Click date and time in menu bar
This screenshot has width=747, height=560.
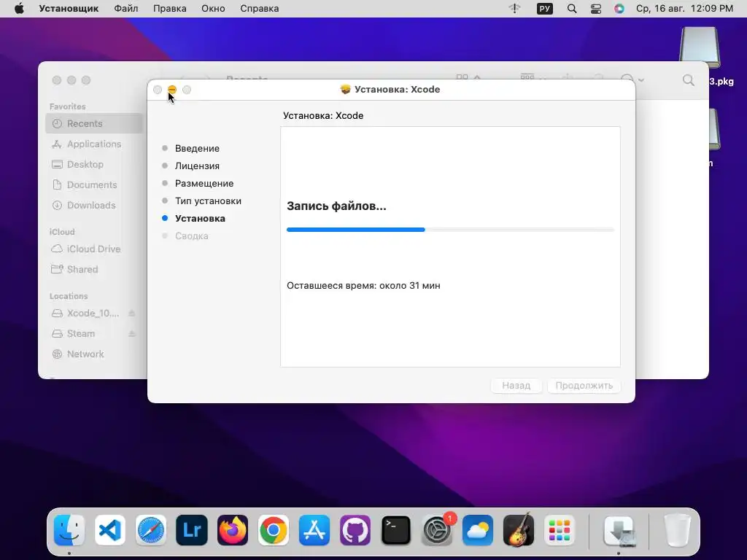(x=684, y=9)
